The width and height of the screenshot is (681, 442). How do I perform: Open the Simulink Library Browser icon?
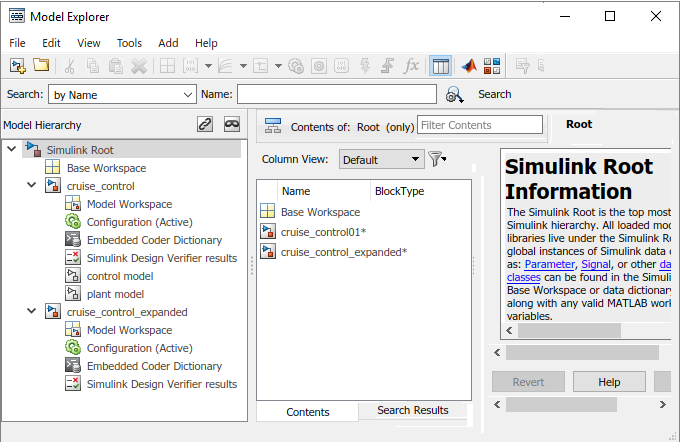pos(491,66)
